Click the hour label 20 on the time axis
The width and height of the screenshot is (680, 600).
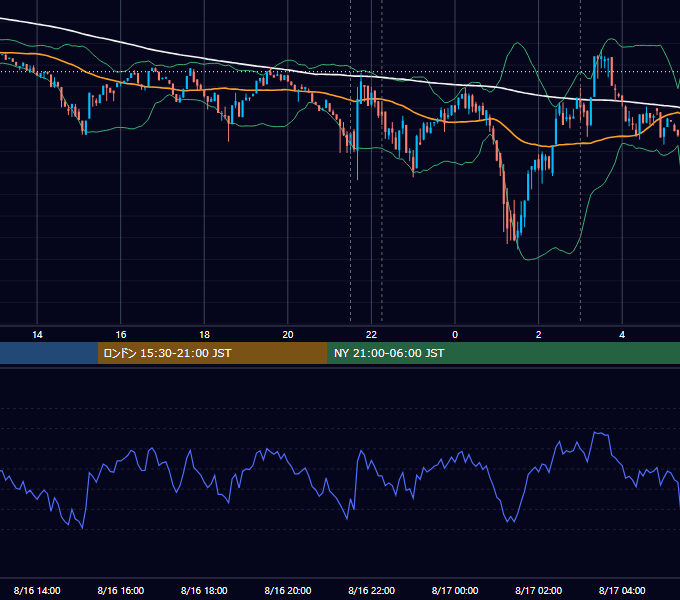288,335
